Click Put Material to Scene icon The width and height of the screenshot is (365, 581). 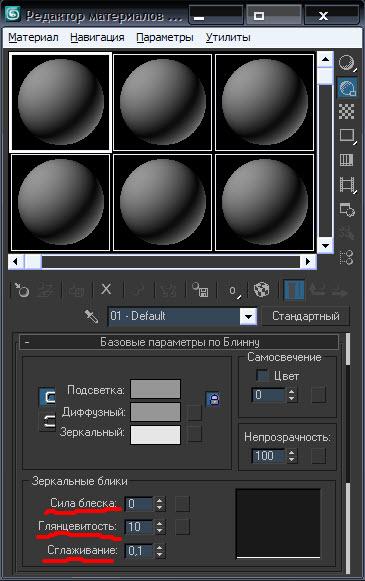[47, 290]
